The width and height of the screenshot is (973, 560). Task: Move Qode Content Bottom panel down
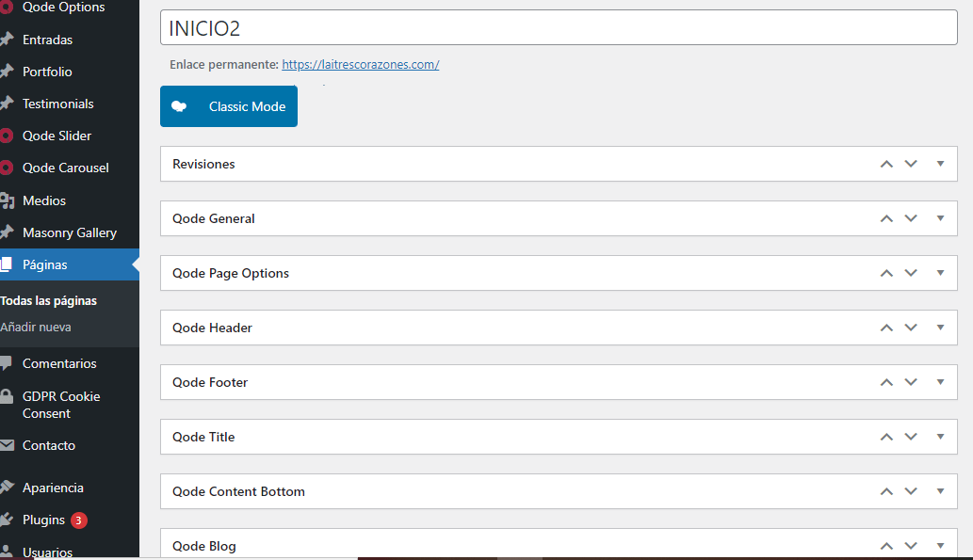click(911, 492)
